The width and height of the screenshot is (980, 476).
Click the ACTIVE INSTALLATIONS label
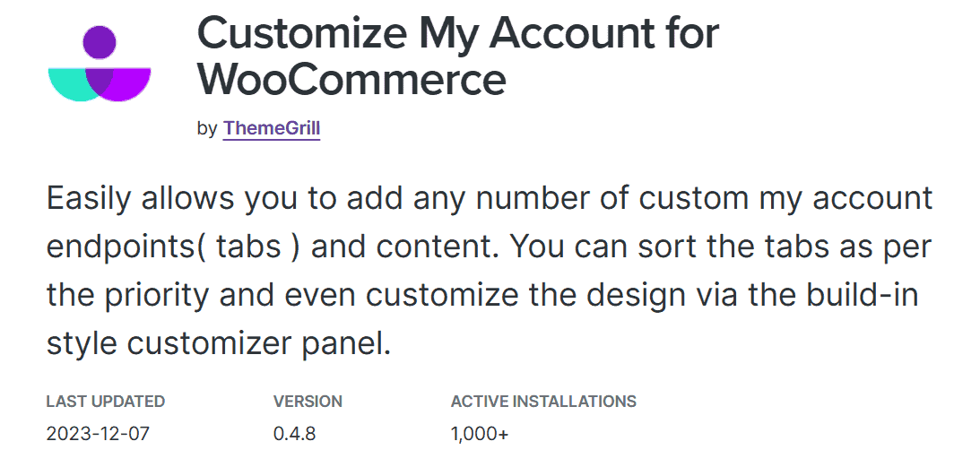click(x=543, y=402)
